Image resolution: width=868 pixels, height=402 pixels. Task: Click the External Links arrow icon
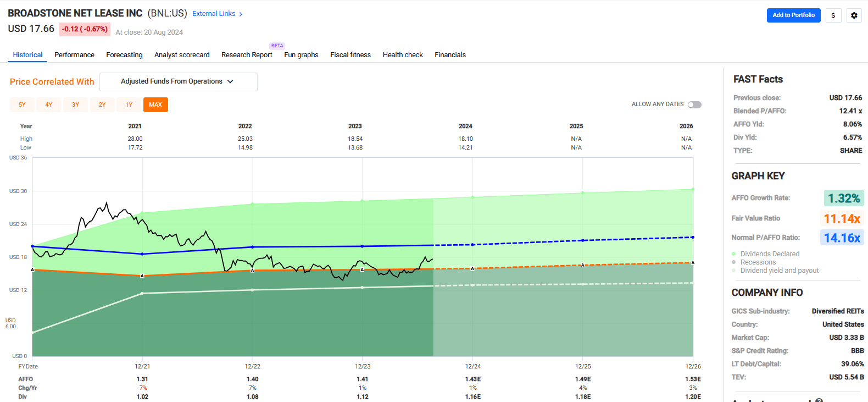coord(241,14)
